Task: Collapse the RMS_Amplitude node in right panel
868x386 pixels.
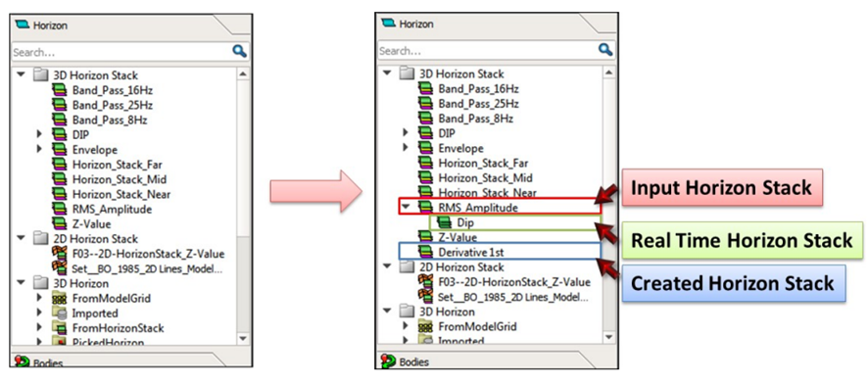Action: coord(406,207)
